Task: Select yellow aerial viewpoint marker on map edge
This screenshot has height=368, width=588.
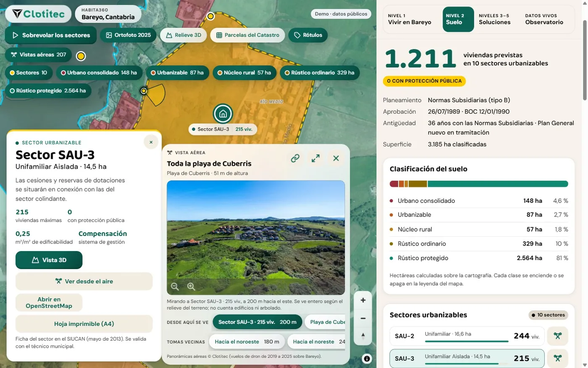Action: [x=210, y=16]
